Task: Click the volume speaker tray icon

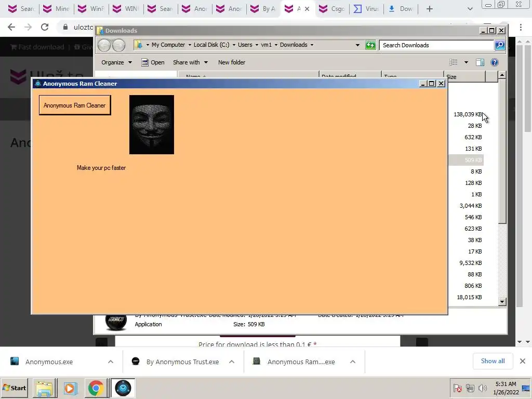Action: coord(482,388)
